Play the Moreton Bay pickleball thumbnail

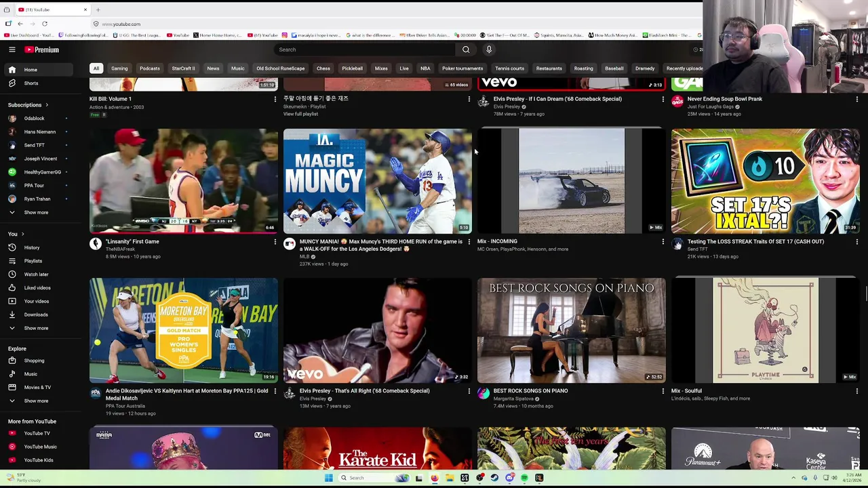coord(184,330)
